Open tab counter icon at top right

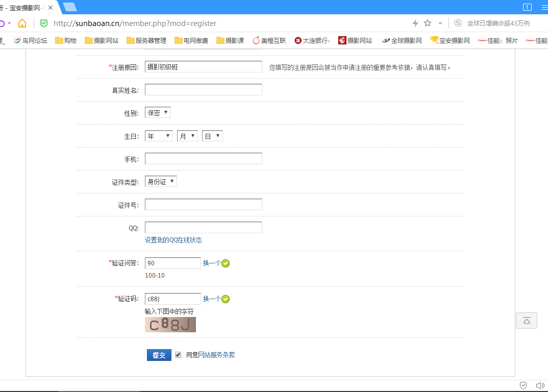[x=527, y=7]
